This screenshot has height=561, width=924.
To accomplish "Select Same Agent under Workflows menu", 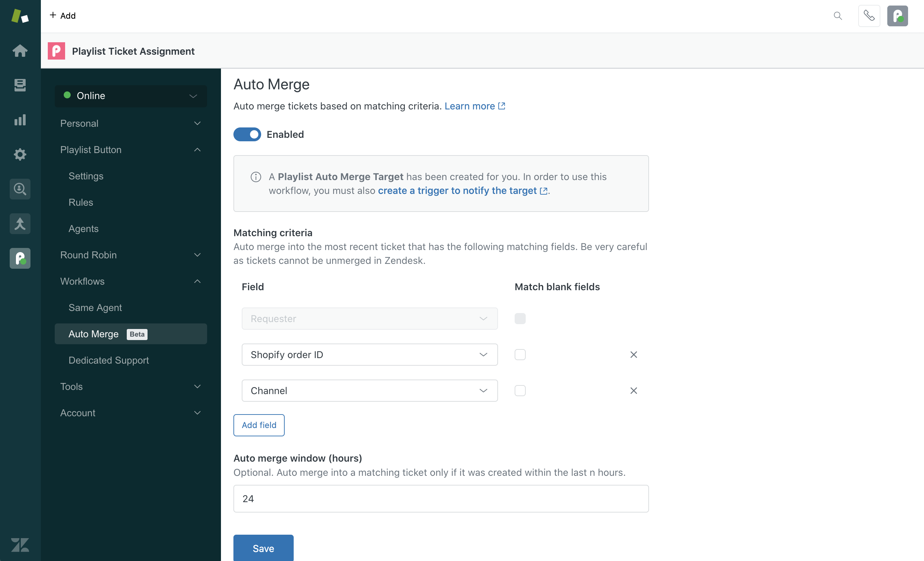I will click(95, 307).
